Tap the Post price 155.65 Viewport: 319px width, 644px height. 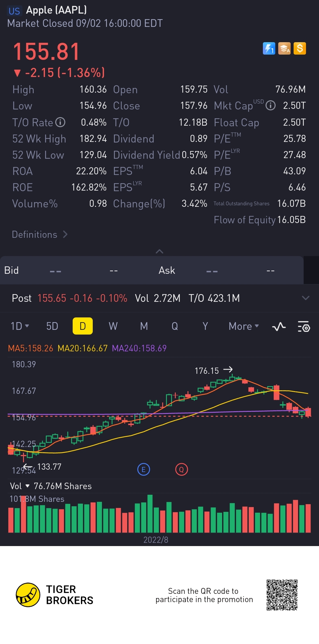click(x=52, y=298)
